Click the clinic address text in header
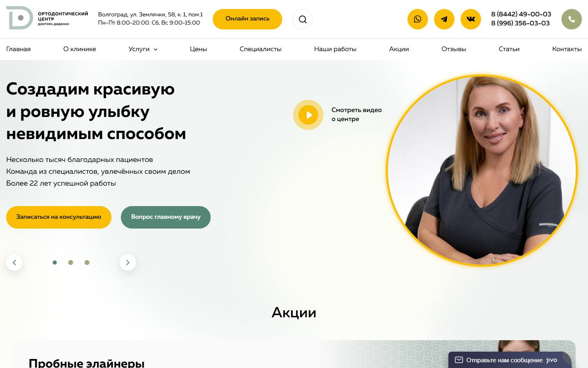The height and width of the screenshot is (368, 588). click(x=150, y=14)
